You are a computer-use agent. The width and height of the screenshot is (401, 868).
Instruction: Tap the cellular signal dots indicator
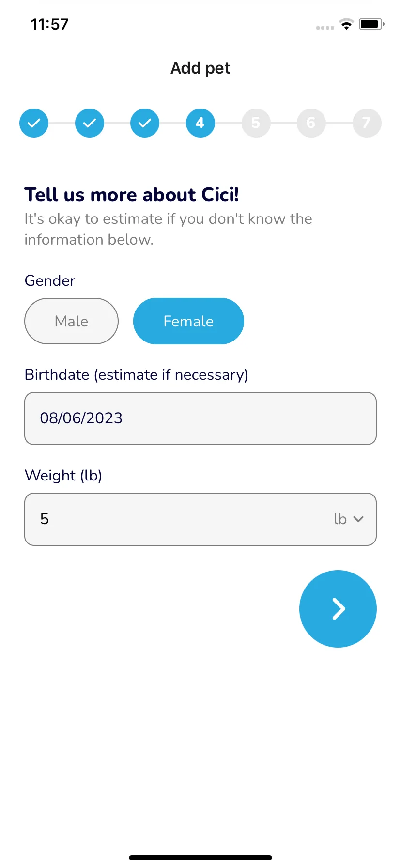325,28
